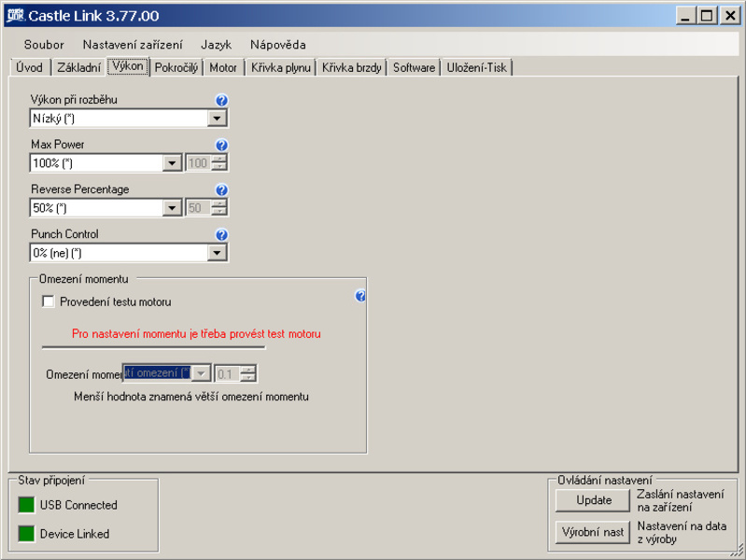Open help icon in Omezení momentu group
746x560 pixels.
pos(360,296)
